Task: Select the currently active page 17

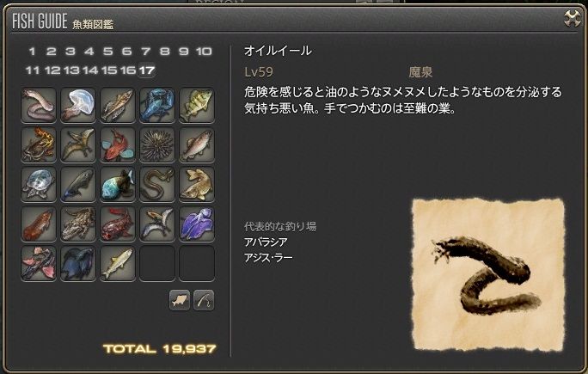Action: pyautogui.click(x=147, y=71)
